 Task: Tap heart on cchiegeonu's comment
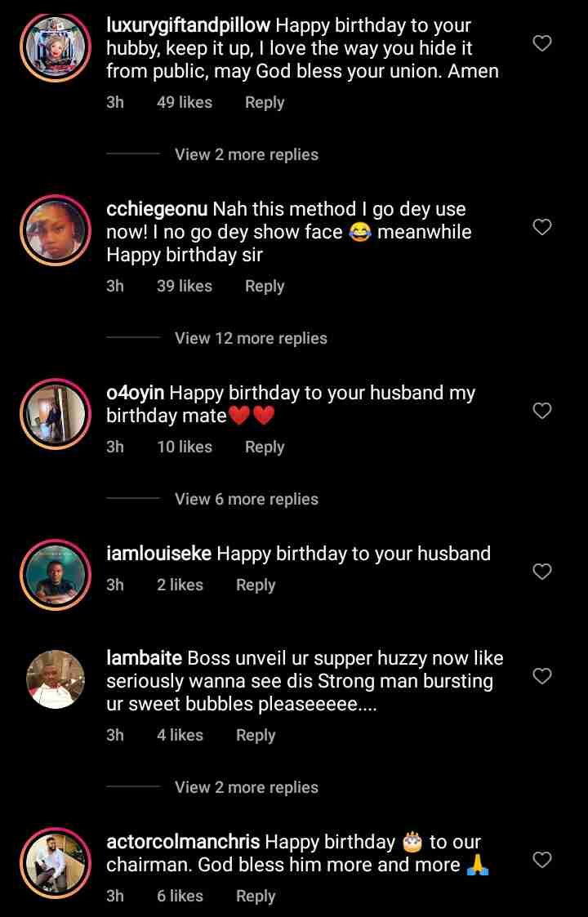pyautogui.click(x=542, y=227)
